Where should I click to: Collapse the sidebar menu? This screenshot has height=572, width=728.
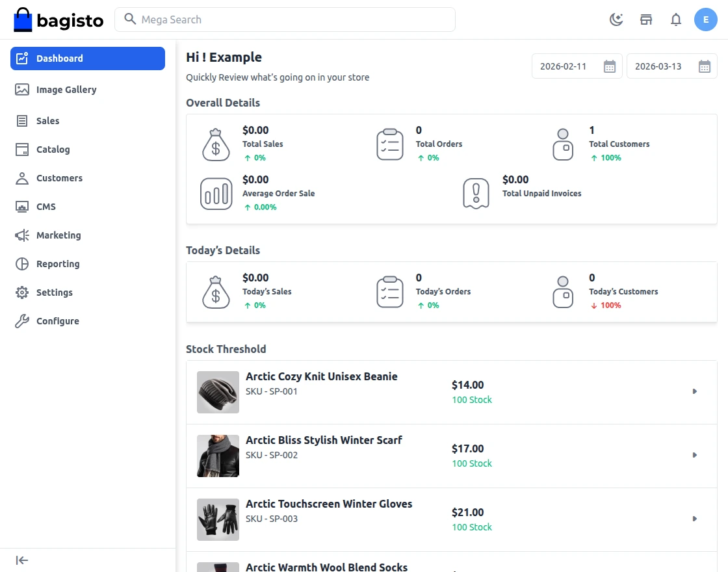[x=22, y=560]
